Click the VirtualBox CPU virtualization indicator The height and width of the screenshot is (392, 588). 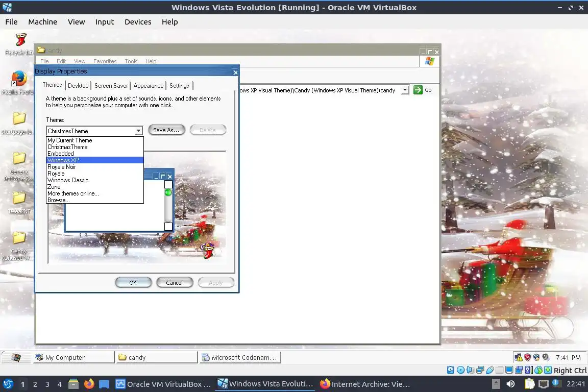click(528, 370)
